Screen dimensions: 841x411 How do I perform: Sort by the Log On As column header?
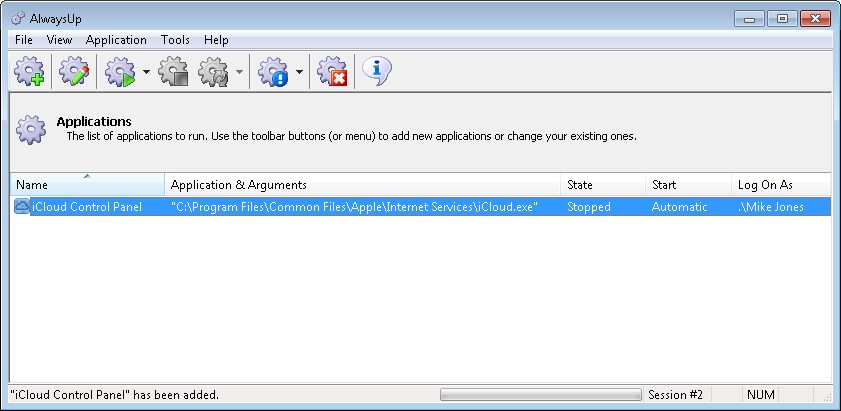(781, 185)
